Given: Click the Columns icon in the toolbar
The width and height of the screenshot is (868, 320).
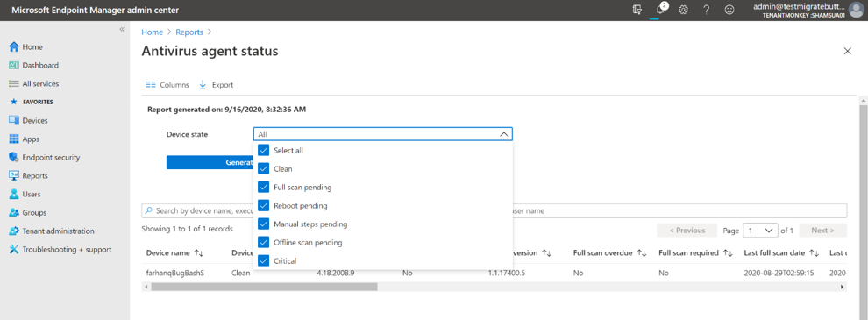Looking at the screenshot, I should pos(150,85).
